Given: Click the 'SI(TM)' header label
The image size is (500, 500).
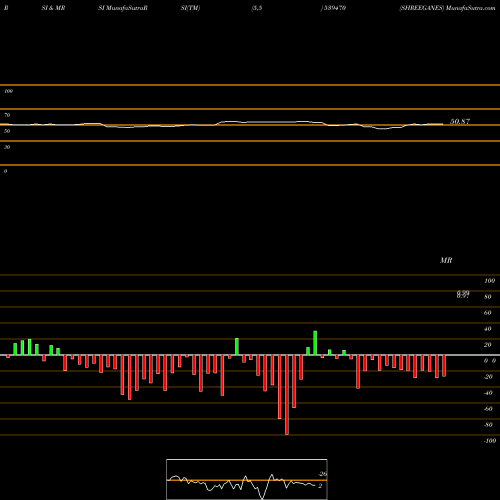Looking at the screenshot, I should click(190, 8).
